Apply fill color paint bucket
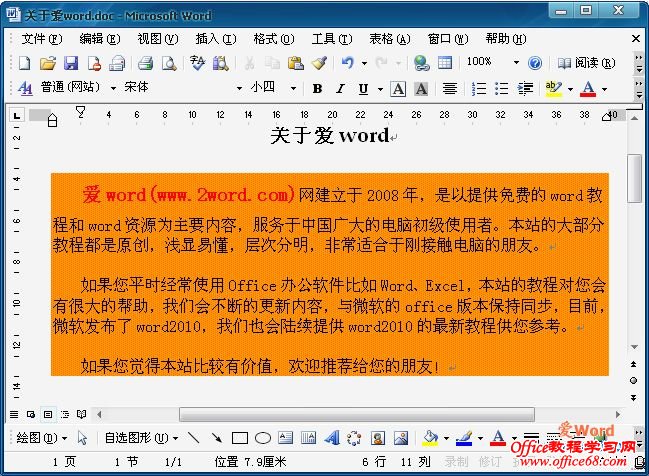The width and height of the screenshot is (649, 476). click(x=430, y=438)
